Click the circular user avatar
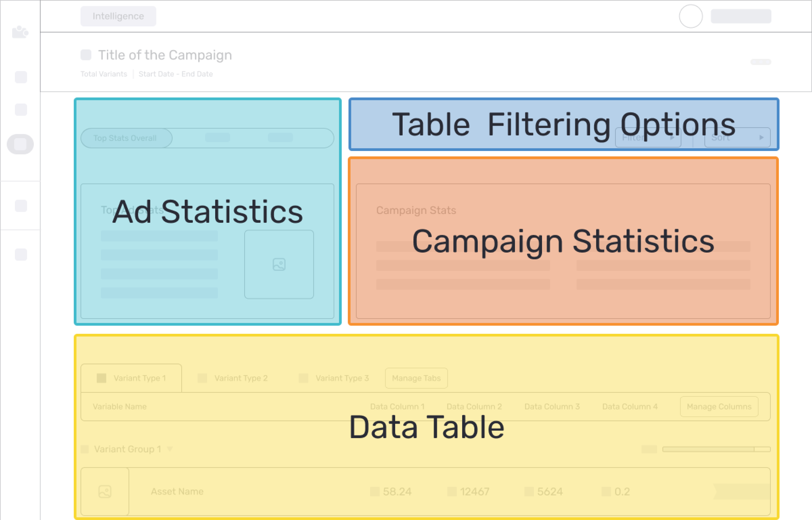 point(691,16)
